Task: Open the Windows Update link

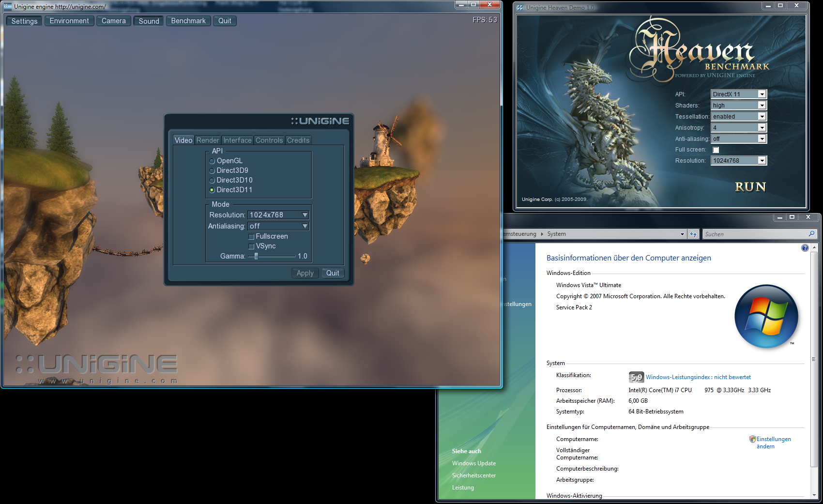Action: [474, 463]
